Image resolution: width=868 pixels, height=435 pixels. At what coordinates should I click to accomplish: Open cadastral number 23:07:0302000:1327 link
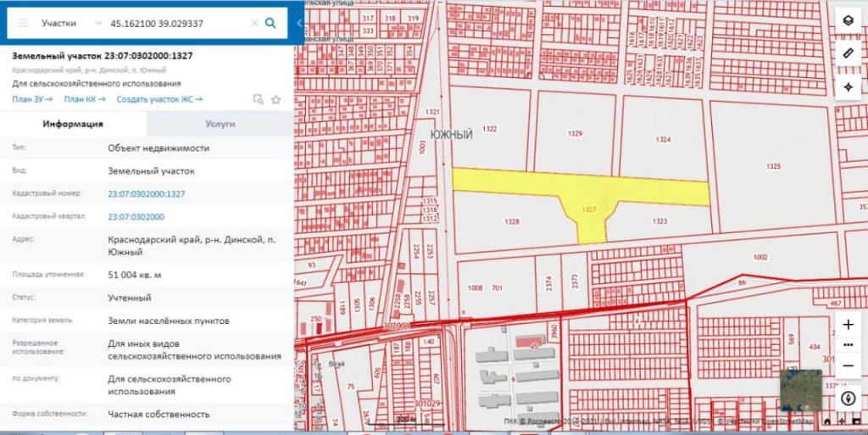[146, 194]
